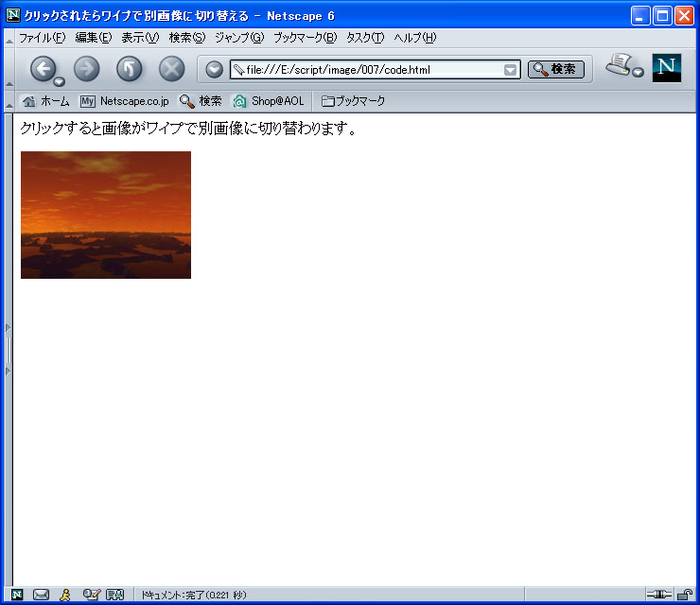Open the 検索(S) menu
Viewport: 700px width, 605px height.
click(187, 38)
